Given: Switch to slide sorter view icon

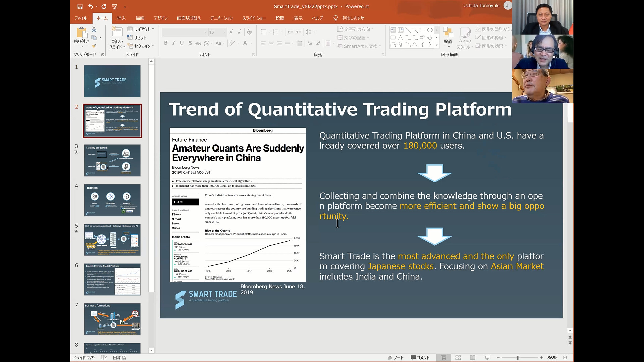Looking at the screenshot, I should pyautogui.click(x=458, y=358).
